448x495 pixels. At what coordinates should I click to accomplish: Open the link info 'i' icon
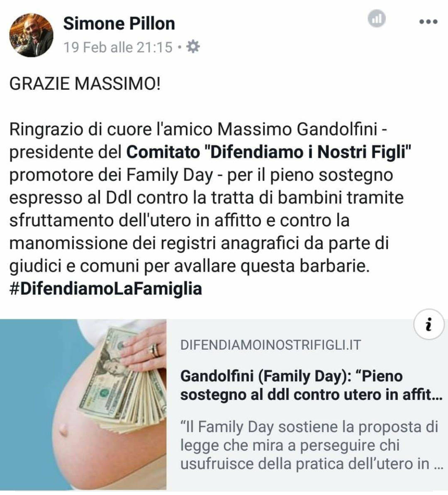[x=429, y=324]
